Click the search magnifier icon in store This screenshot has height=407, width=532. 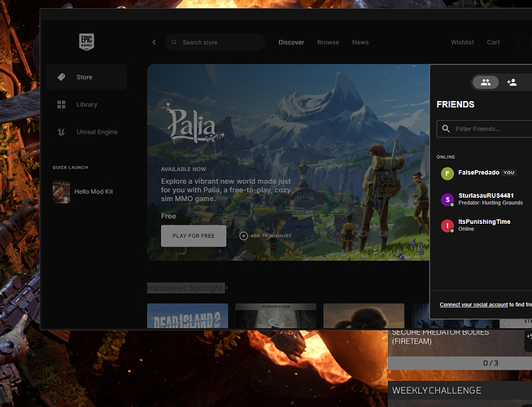(174, 42)
